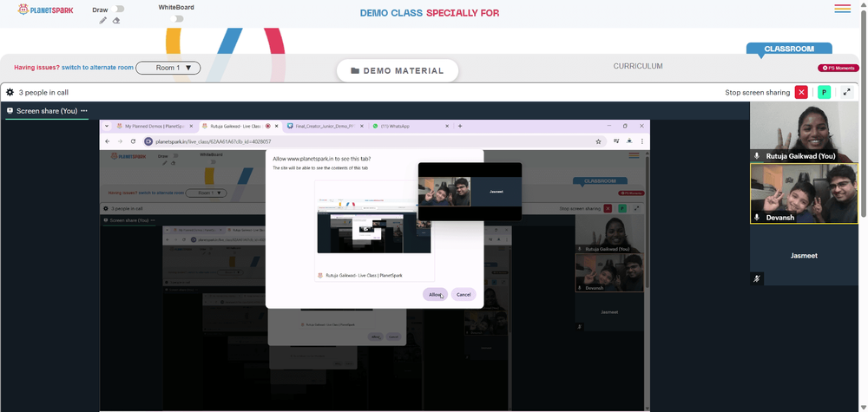The image size is (868, 412).
Task: Open three-dot Chrome menu in shared browser
Action: 642,141
